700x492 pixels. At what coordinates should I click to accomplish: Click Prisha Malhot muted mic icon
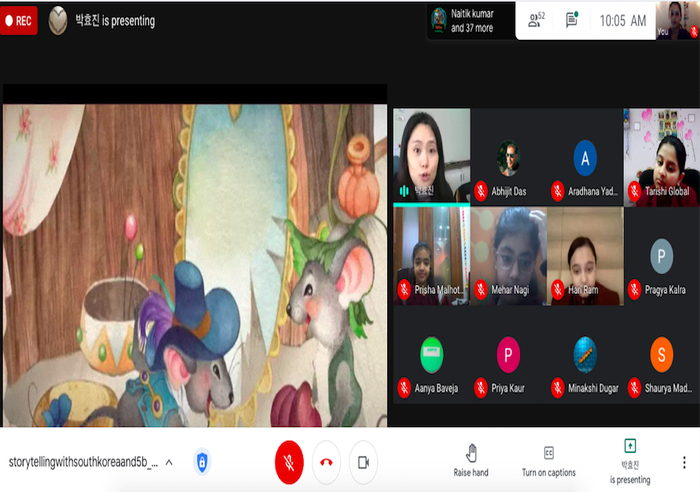[404, 289]
